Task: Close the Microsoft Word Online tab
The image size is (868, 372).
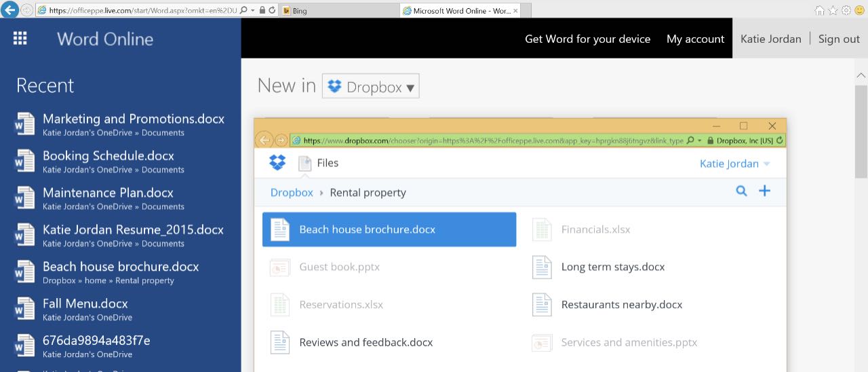Action: pos(515,10)
